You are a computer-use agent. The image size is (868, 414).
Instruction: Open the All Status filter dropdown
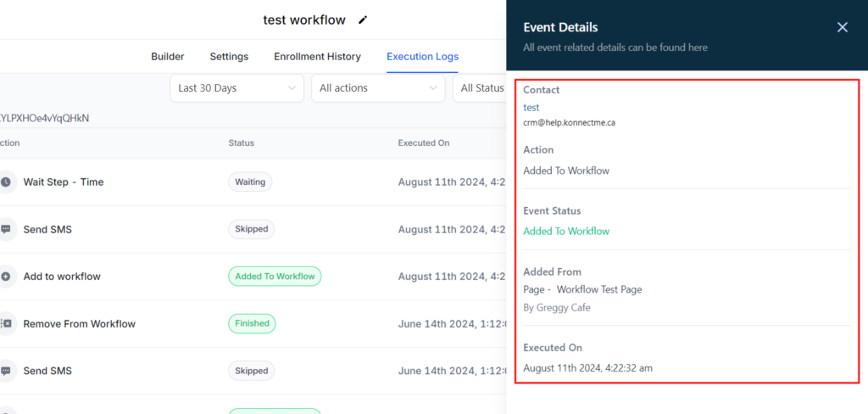480,88
